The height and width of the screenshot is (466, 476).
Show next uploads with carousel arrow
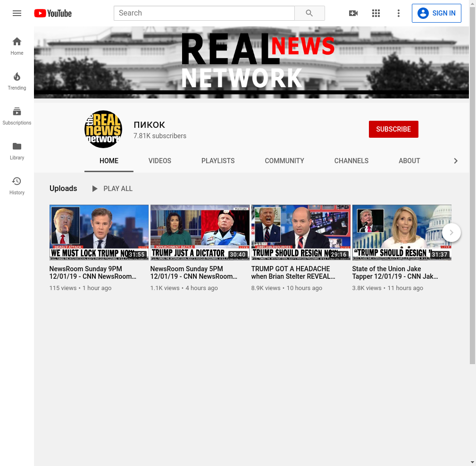click(x=451, y=233)
